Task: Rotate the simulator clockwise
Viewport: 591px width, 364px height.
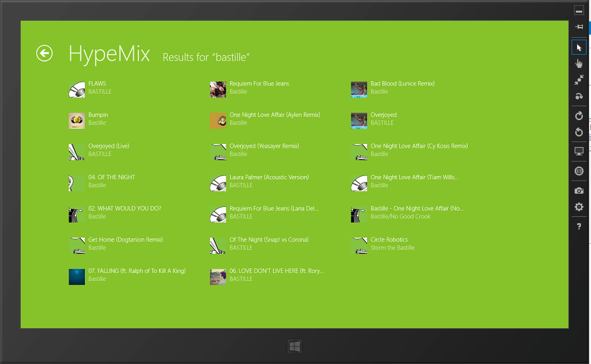Action: tap(579, 116)
